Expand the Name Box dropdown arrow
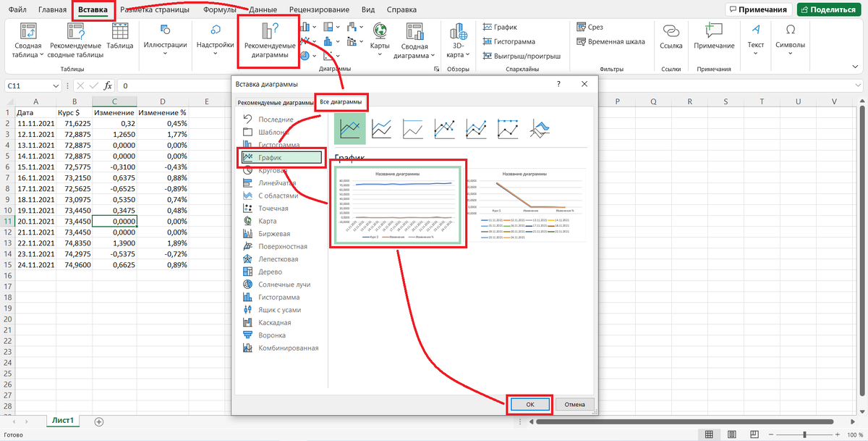 (57, 85)
